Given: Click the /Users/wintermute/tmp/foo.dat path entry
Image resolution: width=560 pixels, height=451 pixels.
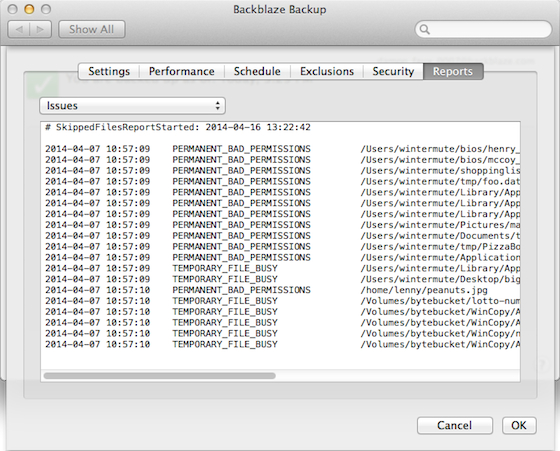Looking at the screenshot, I should [440, 181].
